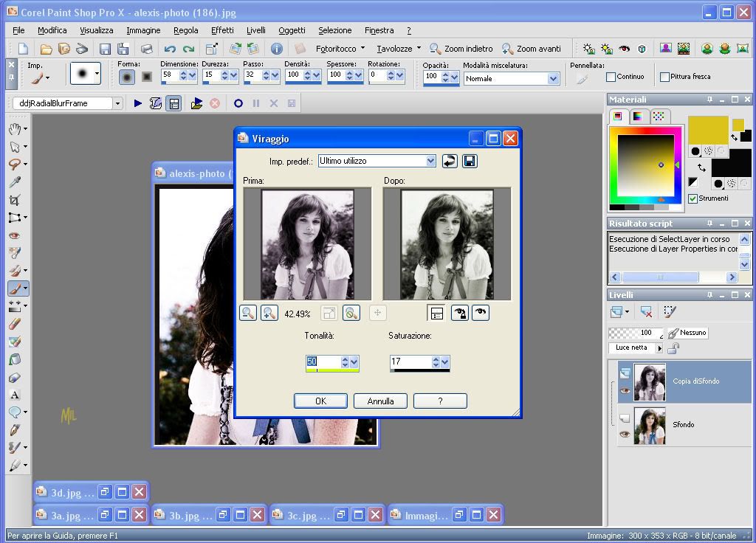Toggle the Pittura fresca checkbox
This screenshot has height=543, width=756.
pos(664,77)
